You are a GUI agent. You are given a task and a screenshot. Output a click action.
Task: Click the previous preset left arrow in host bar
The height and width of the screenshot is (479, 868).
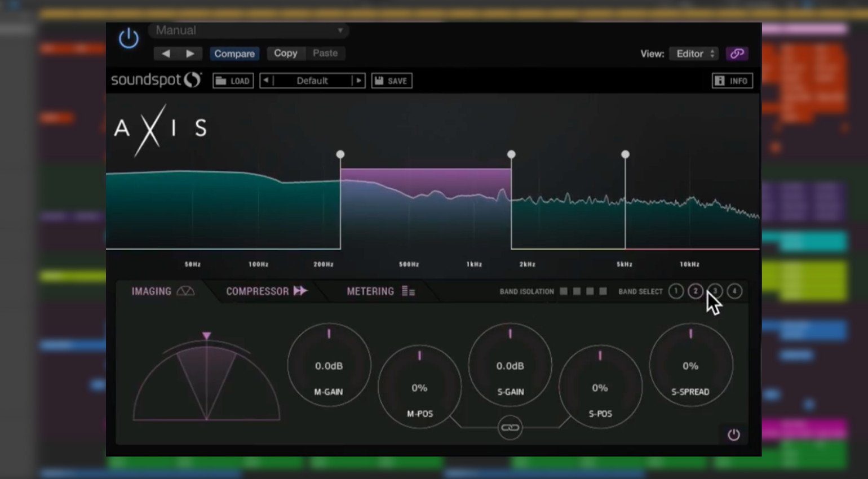coord(166,54)
